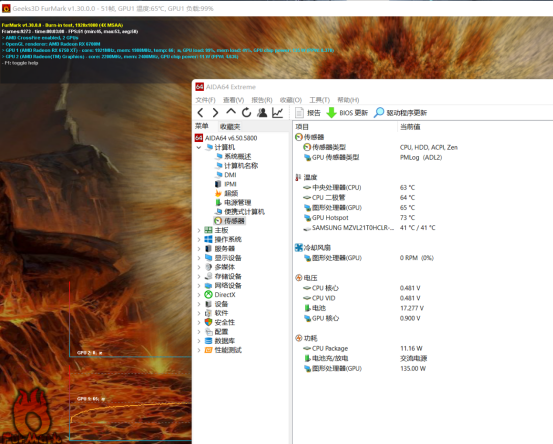The height and width of the screenshot is (444, 553).
Task: Open the graph chart icon in the toolbar
Action: point(278,113)
